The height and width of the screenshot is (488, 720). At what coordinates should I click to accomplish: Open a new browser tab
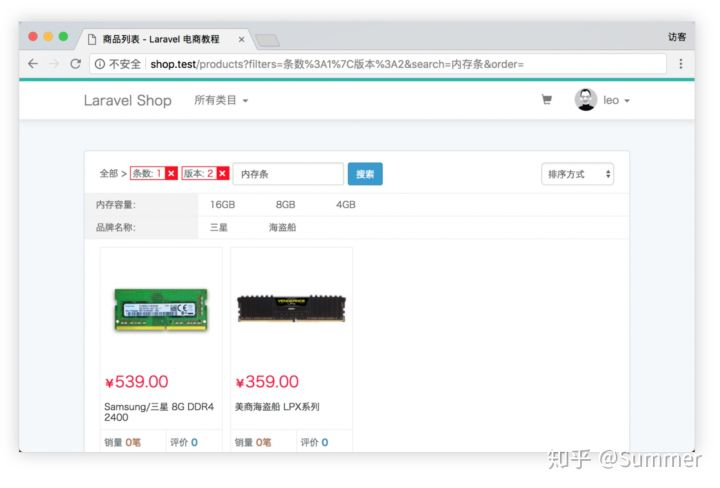(267, 40)
